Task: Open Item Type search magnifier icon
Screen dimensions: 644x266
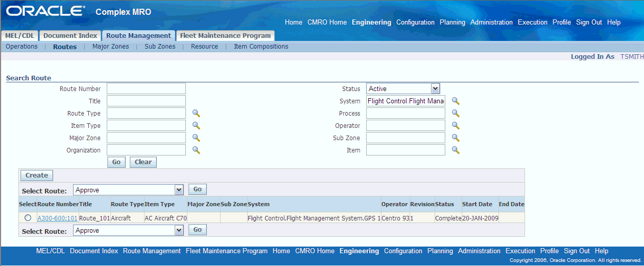Action: click(196, 125)
